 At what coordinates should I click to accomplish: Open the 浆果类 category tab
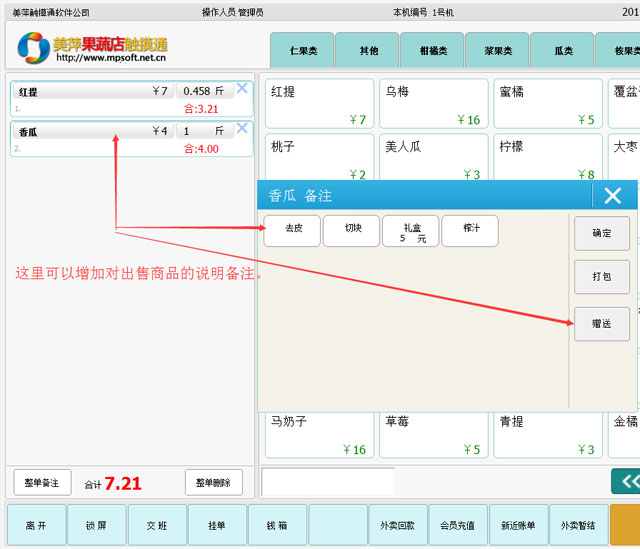click(x=497, y=50)
